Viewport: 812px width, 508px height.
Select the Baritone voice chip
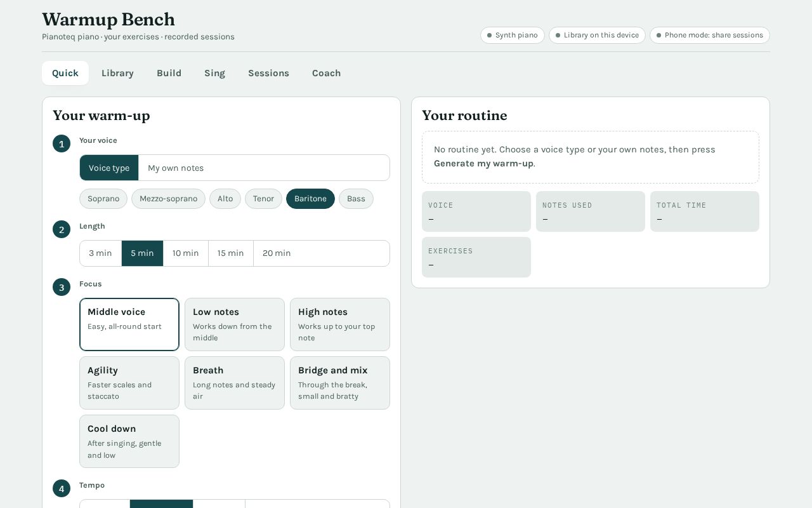pyautogui.click(x=310, y=199)
